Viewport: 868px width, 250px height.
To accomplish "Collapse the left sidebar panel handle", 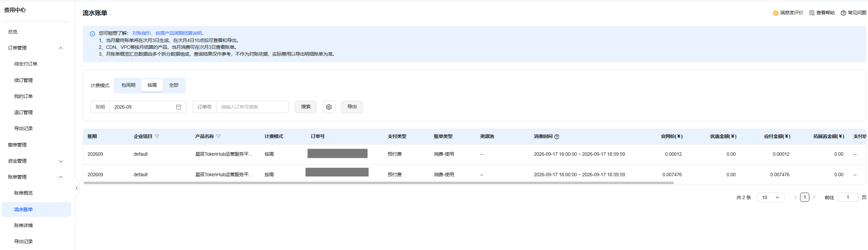I will (77, 188).
